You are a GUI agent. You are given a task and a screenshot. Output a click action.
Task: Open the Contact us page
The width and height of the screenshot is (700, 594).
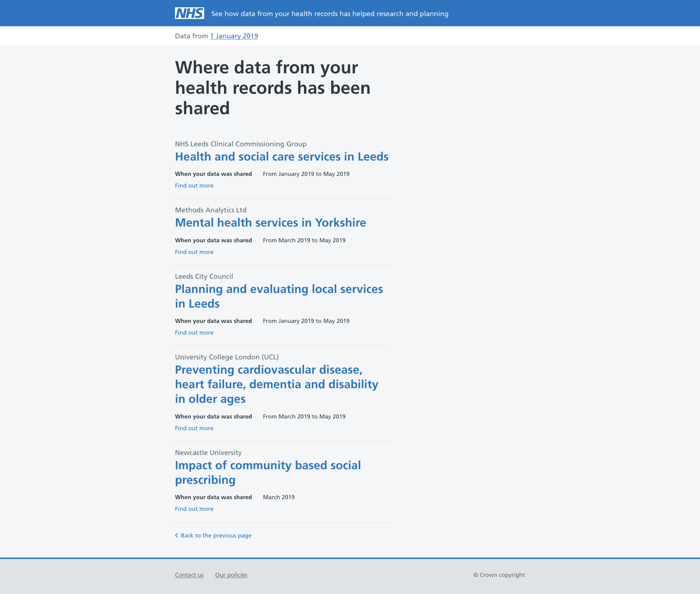point(189,575)
